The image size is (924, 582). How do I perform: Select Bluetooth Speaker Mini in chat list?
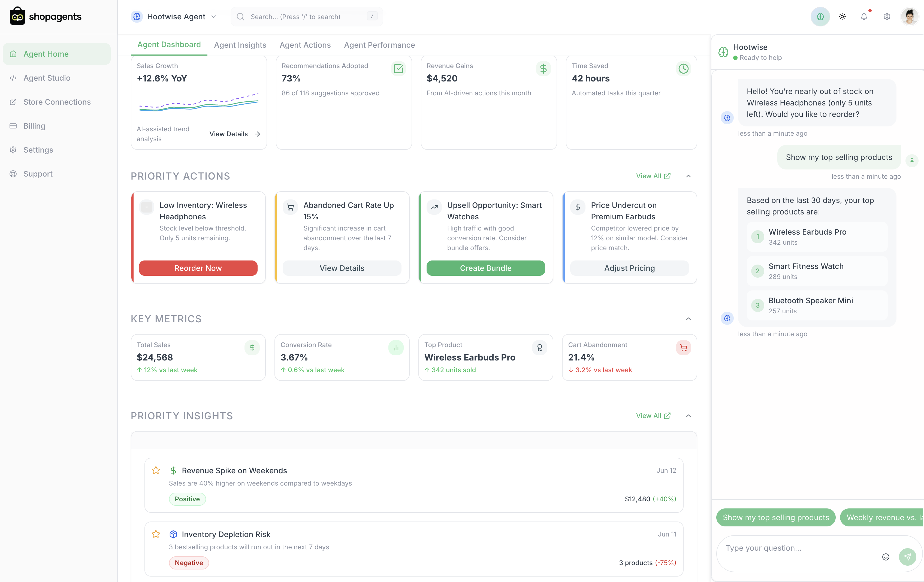[817, 305]
